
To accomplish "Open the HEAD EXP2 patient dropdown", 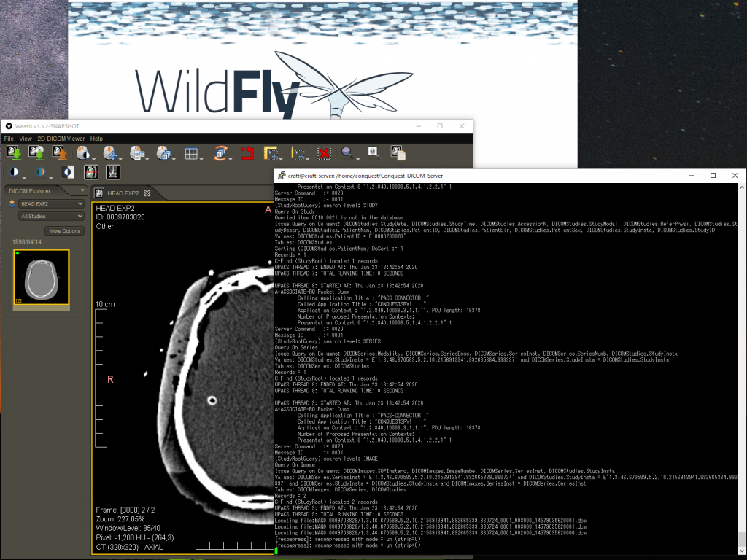I will click(52, 204).
